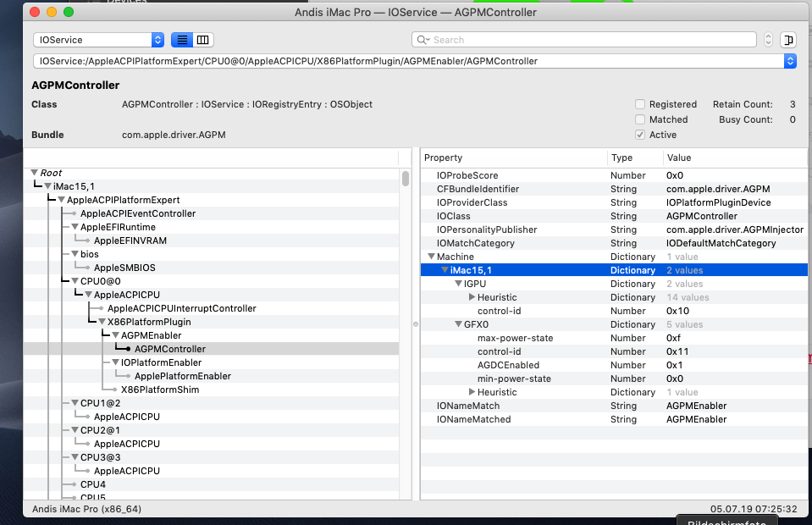Select the IOProbeScore property row
The width and height of the screenshot is (812, 525).
coord(614,175)
